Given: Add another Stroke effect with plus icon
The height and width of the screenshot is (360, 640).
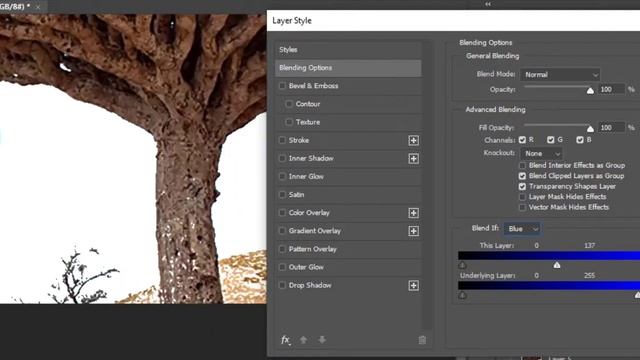Looking at the screenshot, I should point(413,140).
